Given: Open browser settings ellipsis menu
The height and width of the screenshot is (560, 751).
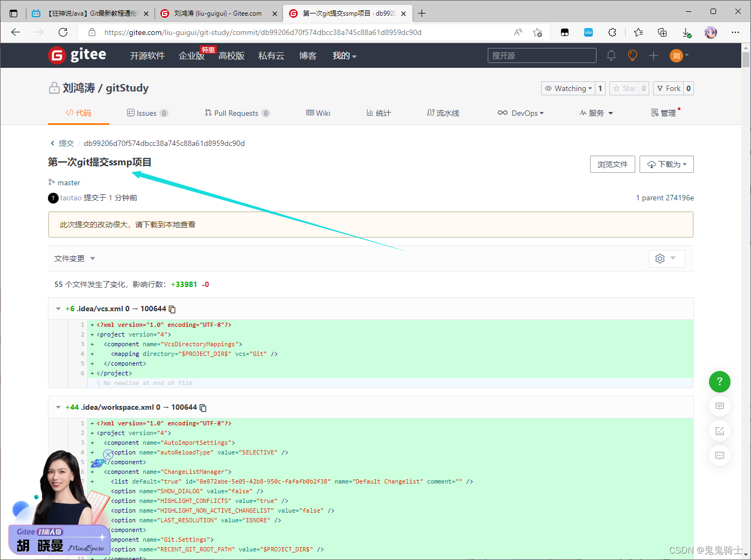Looking at the screenshot, I should pyautogui.click(x=735, y=32).
